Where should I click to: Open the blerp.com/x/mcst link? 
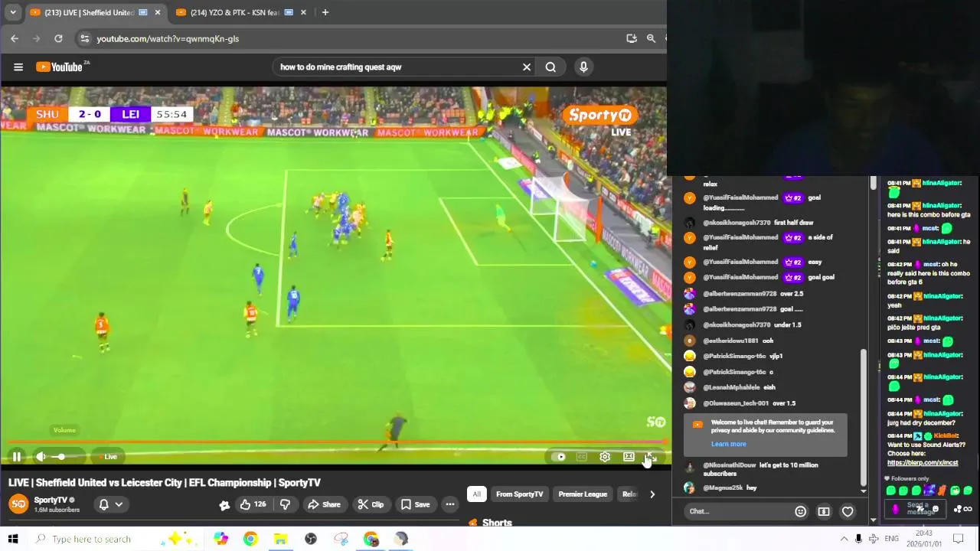coord(923,463)
